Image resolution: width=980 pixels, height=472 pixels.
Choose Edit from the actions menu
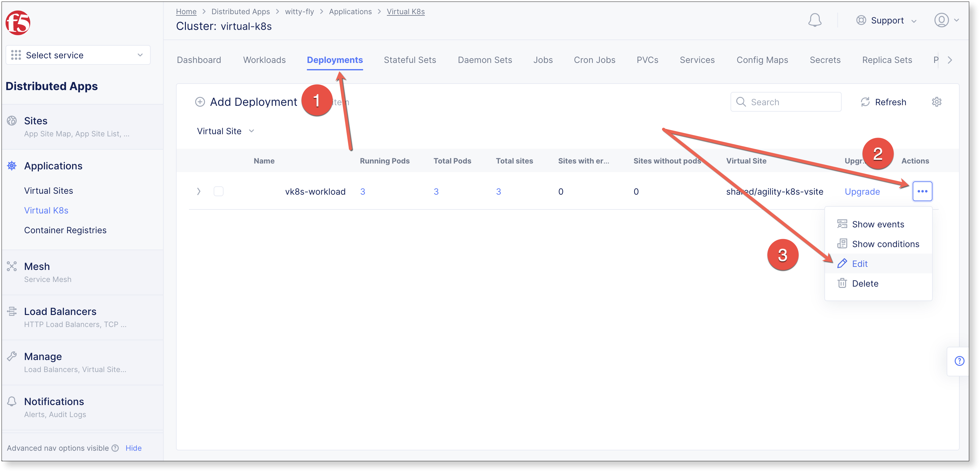coord(878,264)
